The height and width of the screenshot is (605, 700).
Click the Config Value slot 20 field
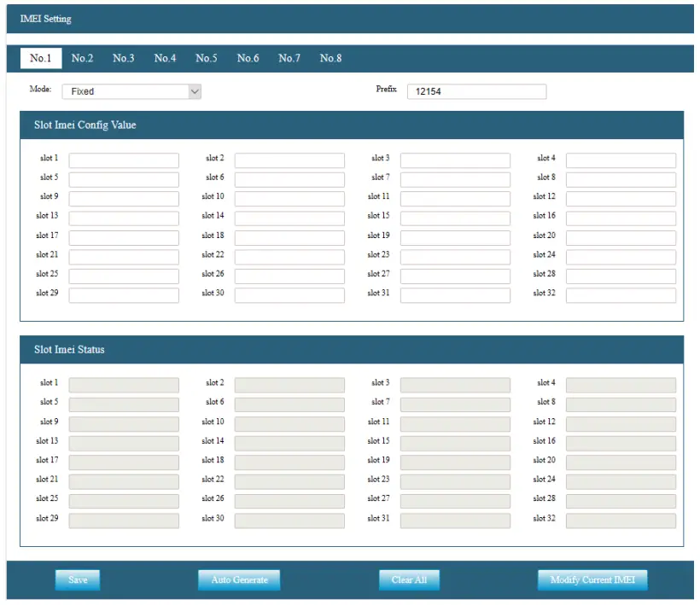tap(621, 238)
